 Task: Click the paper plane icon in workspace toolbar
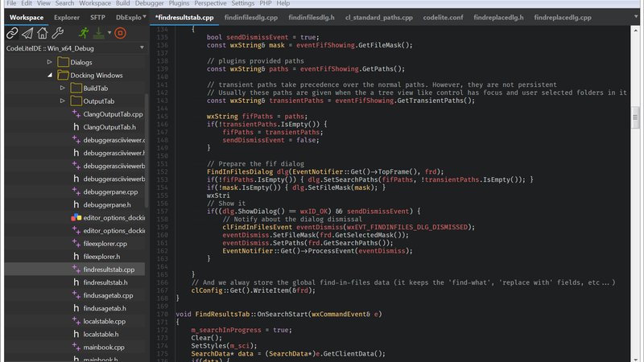coord(27,33)
